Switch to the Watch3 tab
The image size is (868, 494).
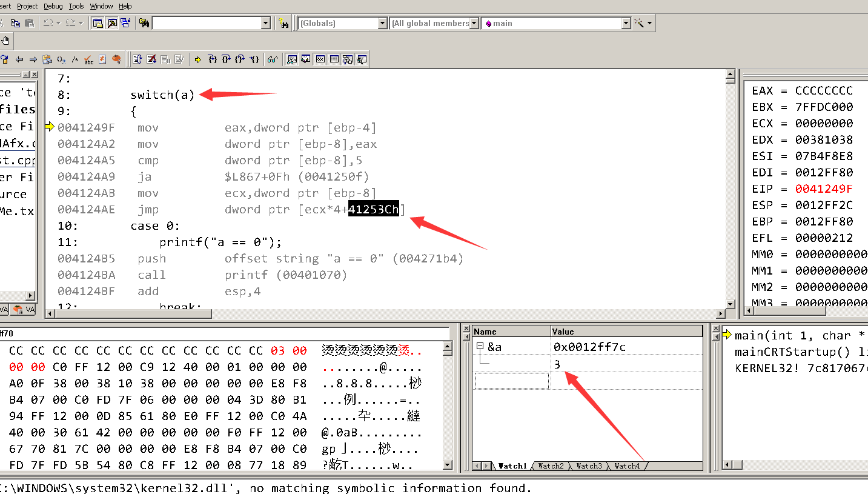(589, 466)
